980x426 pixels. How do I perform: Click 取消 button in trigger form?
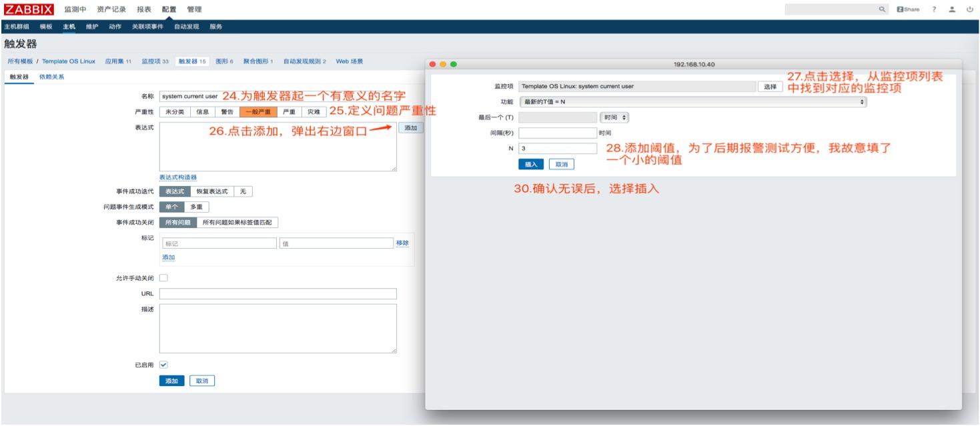202,381
